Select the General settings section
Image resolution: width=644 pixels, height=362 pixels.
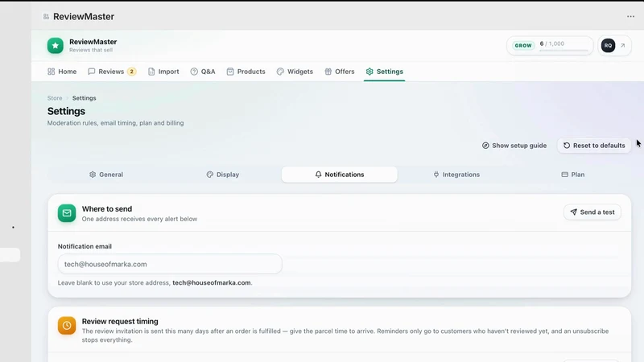point(106,175)
